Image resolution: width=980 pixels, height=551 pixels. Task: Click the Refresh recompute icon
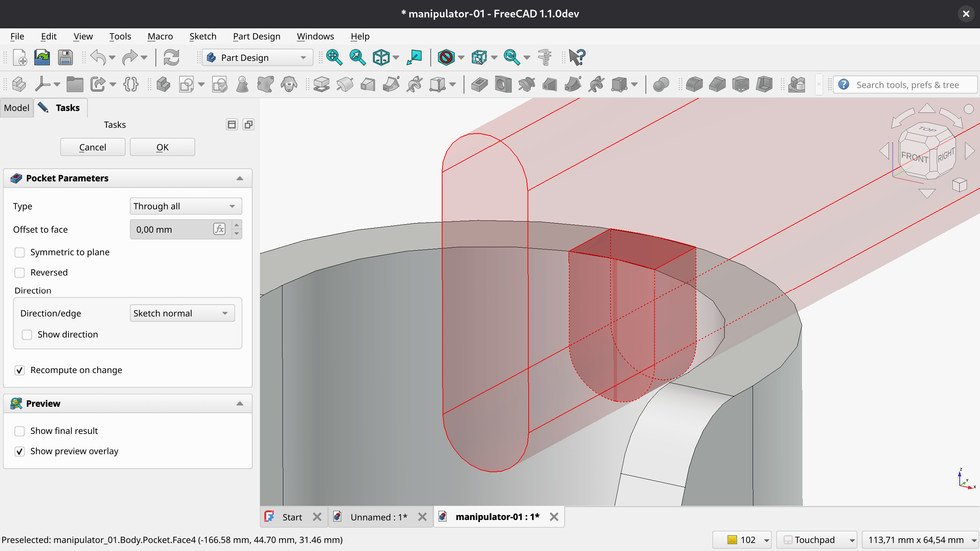tap(171, 58)
